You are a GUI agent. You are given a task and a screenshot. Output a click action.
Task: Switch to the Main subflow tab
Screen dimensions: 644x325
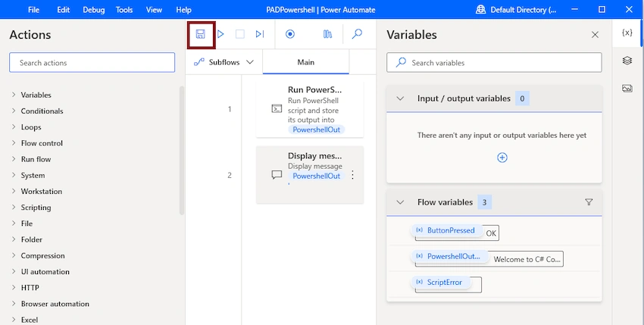pyautogui.click(x=305, y=62)
